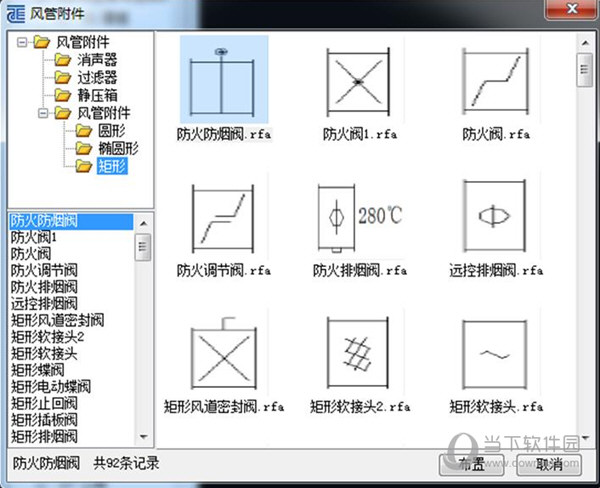Select the 矩形软接头.rfa symbol thumbnail
600x488 pixels.
(495, 354)
